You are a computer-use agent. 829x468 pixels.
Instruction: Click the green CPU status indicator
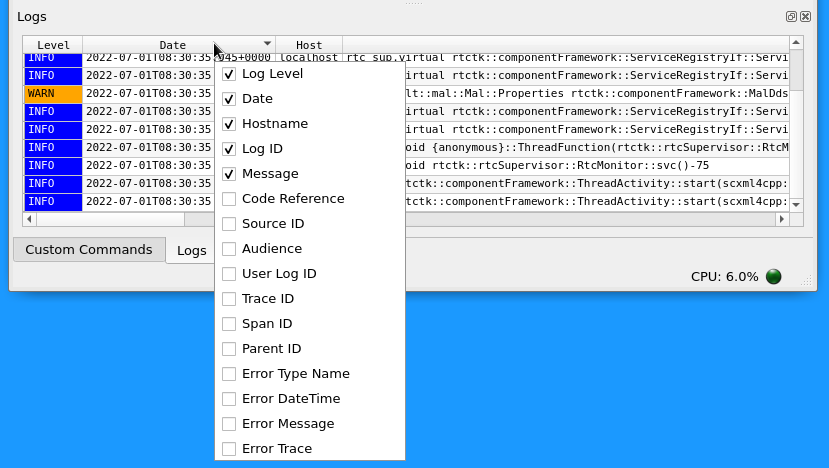click(773, 277)
